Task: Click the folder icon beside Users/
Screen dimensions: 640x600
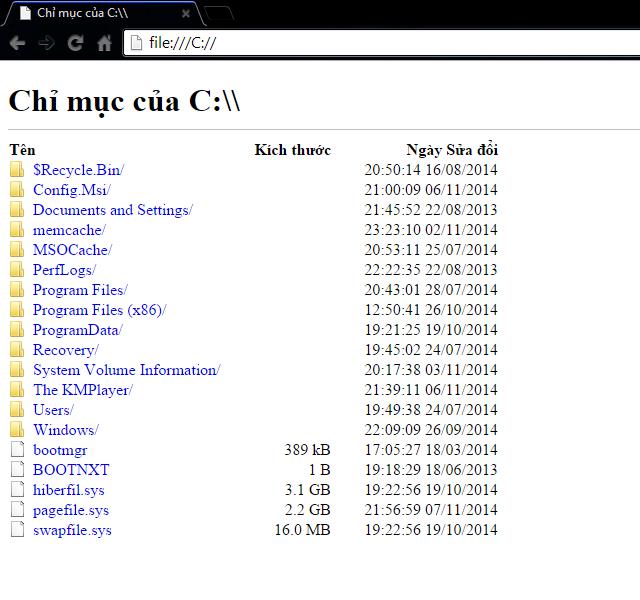Action: click(x=17, y=410)
